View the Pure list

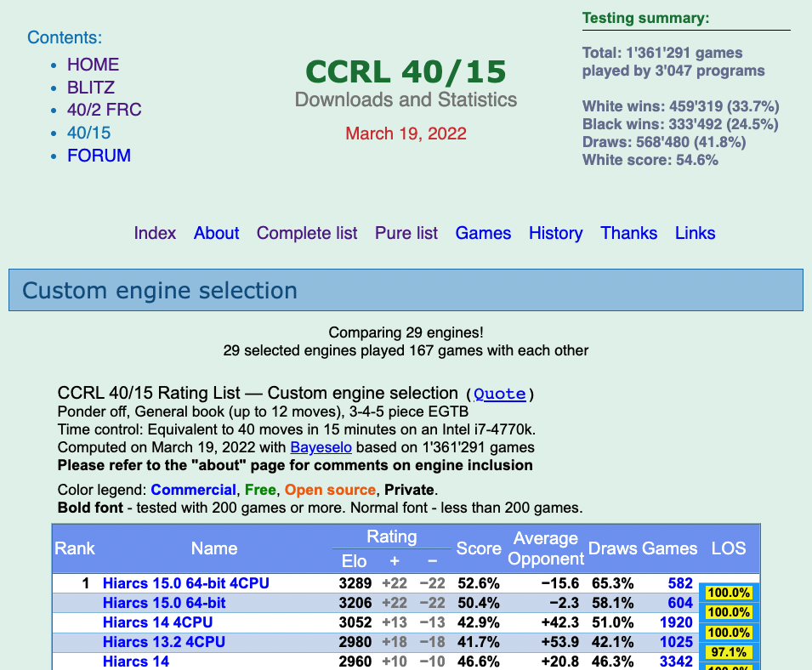[406, 233]
